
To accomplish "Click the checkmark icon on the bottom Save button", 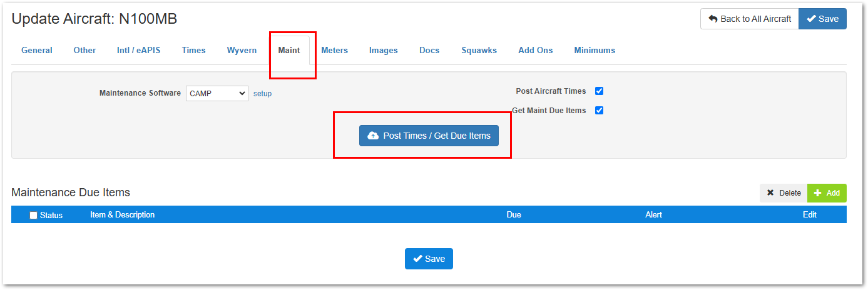I will 417,259.
